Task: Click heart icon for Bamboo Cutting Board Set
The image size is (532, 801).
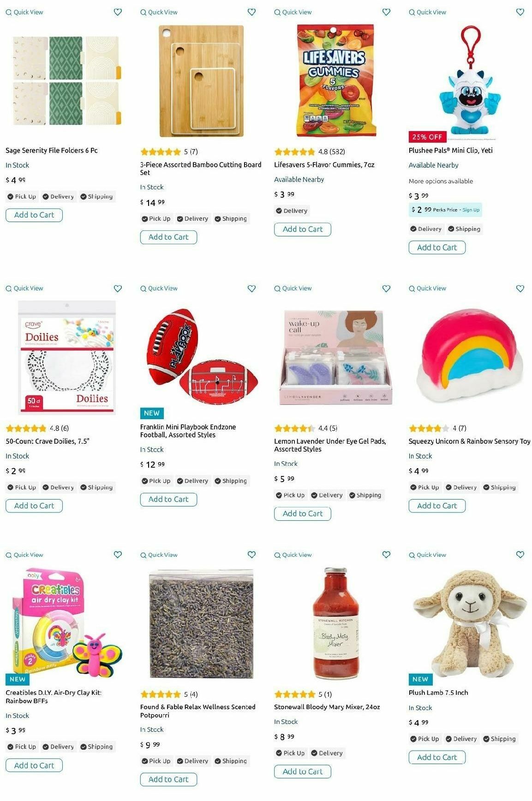Action: [251, 12]
